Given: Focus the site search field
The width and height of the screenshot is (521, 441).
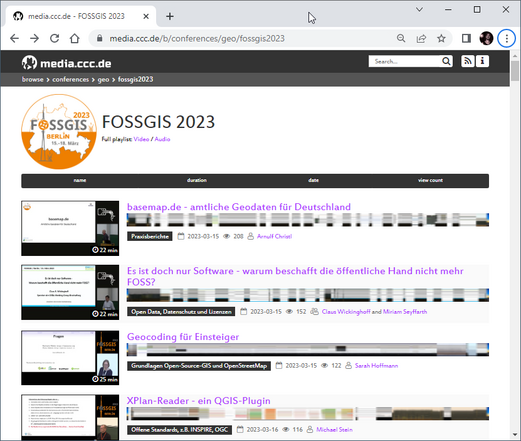Looking at the screenshot, I should (x=405, y=61).
